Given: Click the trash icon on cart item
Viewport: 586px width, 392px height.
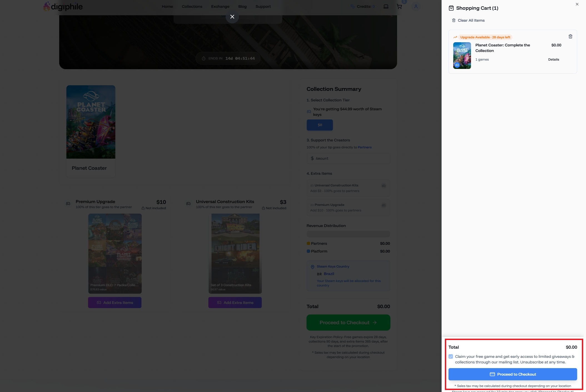Looking at the screenshot, I should (x=570, y=37).
